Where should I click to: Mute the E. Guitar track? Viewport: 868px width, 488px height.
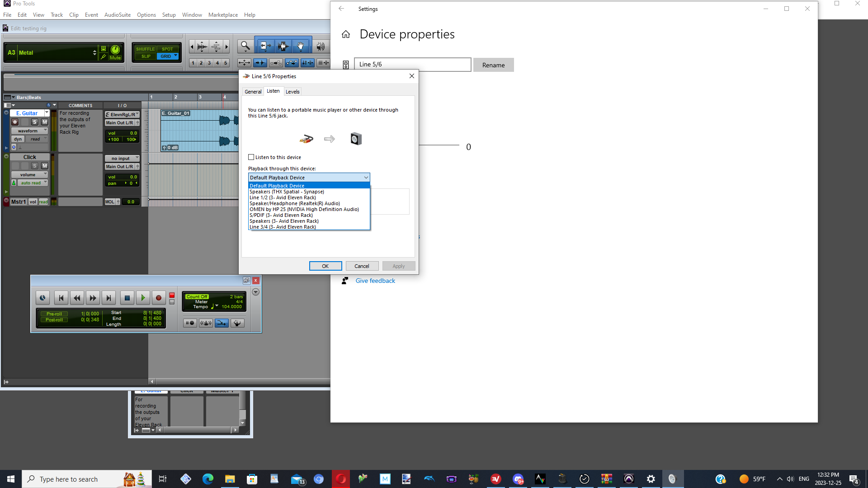45,122
